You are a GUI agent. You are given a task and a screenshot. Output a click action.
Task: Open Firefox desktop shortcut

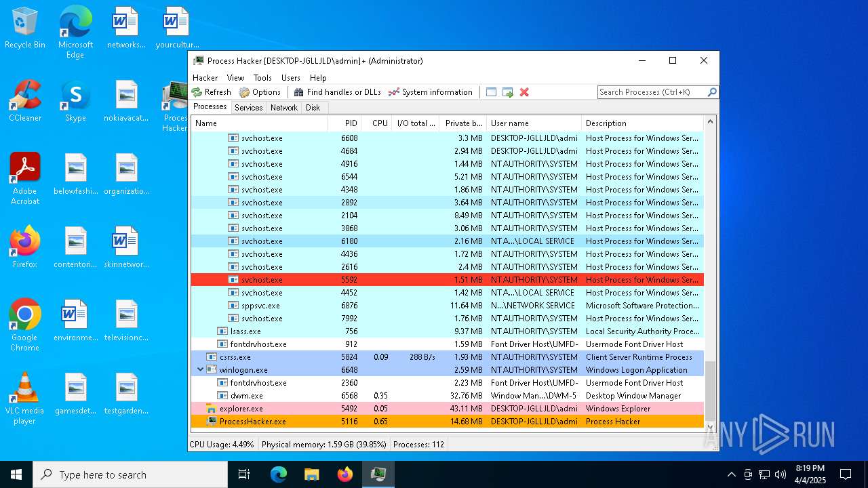(25, 247)
